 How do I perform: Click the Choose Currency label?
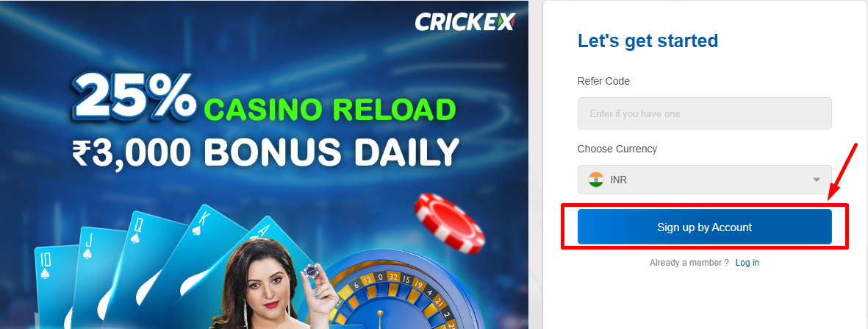coord(617,149)
